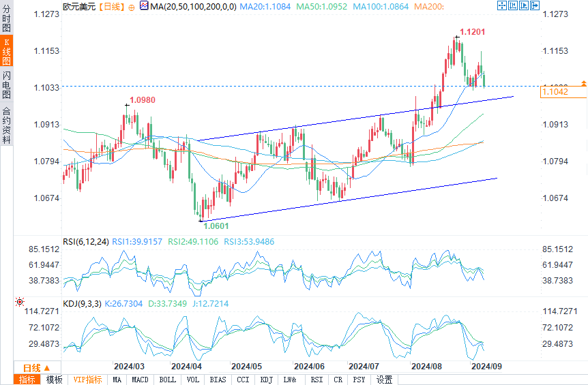Click the 1.0980 peak price marker

(143, 100)
